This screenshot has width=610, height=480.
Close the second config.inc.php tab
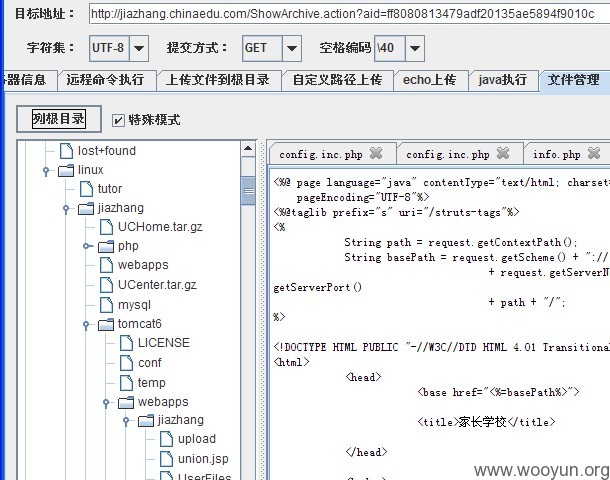[503, 154]
